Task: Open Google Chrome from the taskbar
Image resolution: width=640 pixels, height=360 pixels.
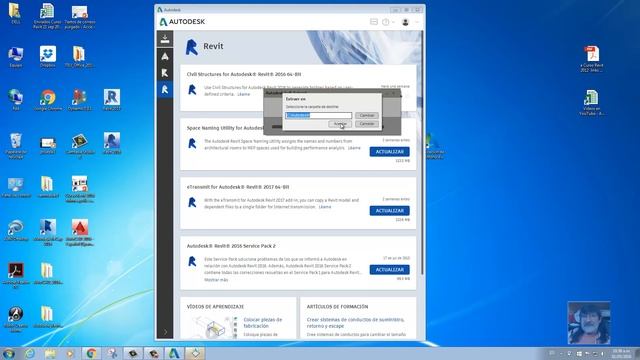Action: pos(91,353)
